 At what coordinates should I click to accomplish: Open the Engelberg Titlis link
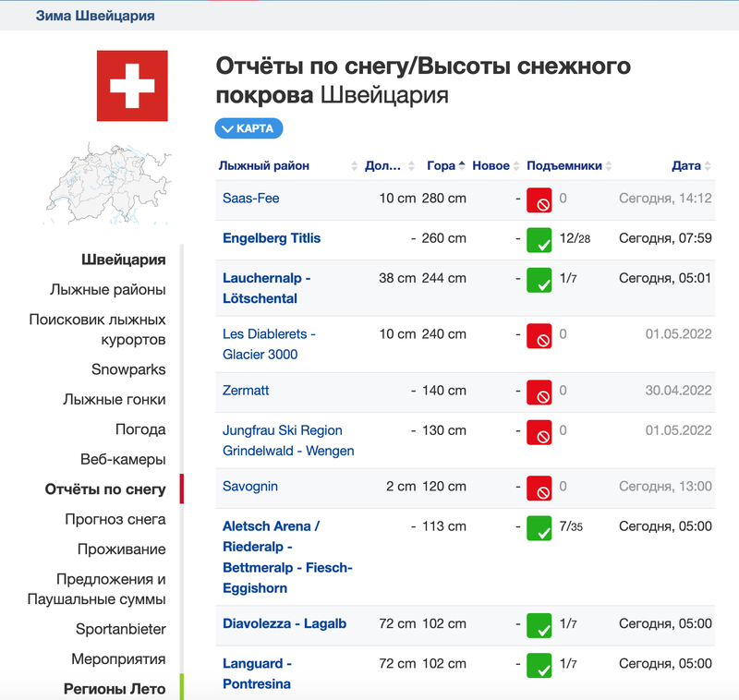pyautogui.click(x=272, y=238)
